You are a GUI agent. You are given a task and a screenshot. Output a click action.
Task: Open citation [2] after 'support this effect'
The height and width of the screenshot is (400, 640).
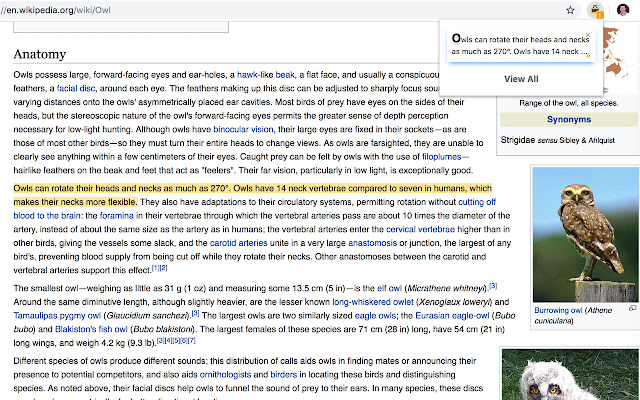point(163,268)
